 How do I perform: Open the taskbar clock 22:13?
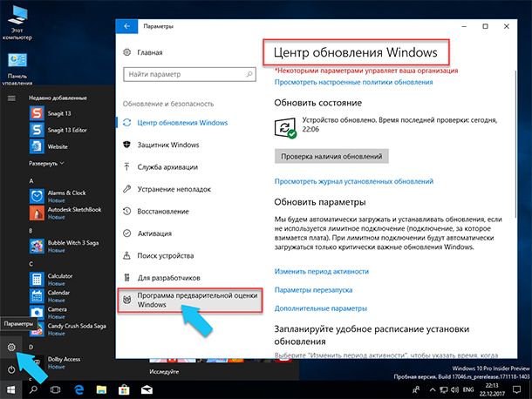coord(492,389)
